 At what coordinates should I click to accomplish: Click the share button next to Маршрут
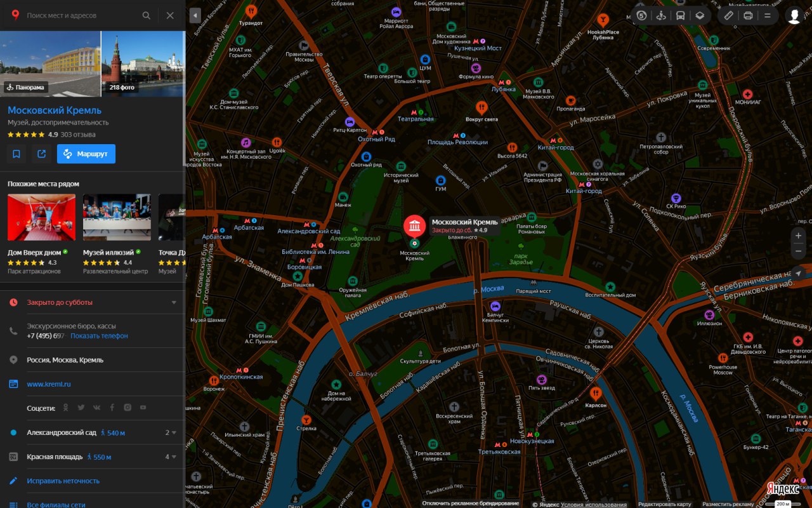pos(42,154)
